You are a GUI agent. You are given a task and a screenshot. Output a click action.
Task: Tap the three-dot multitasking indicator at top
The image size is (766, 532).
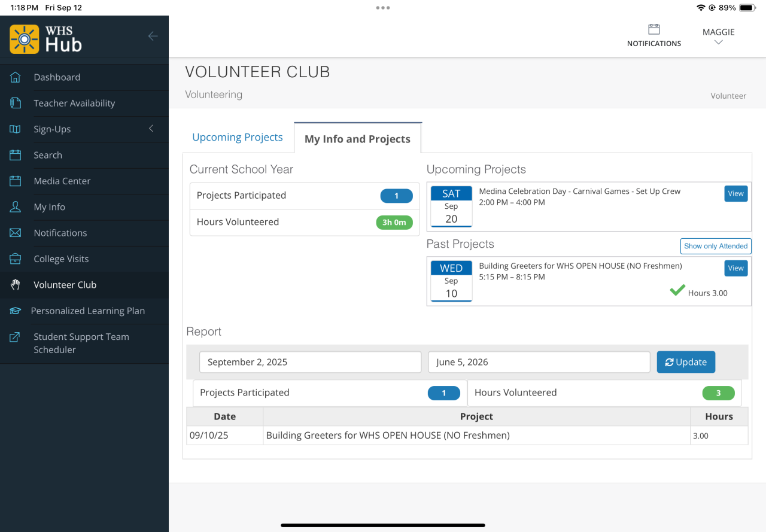(x=383, y=8)
